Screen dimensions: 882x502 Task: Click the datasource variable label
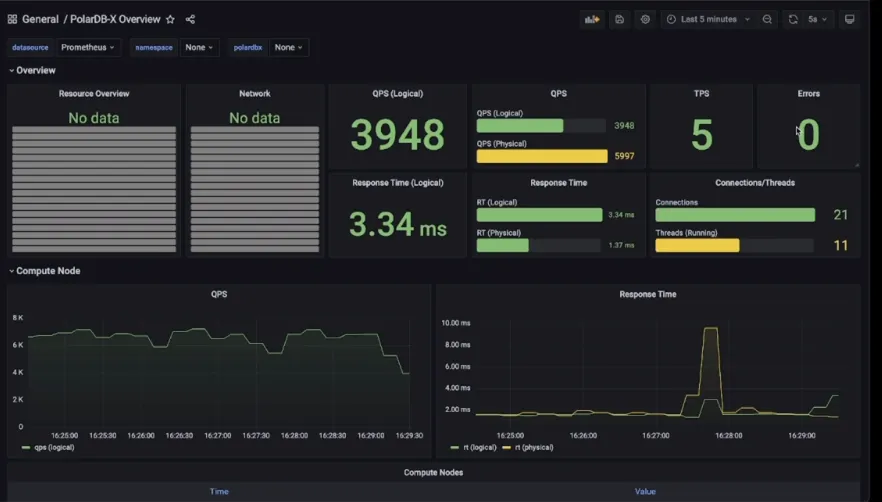tap(30, 47)
